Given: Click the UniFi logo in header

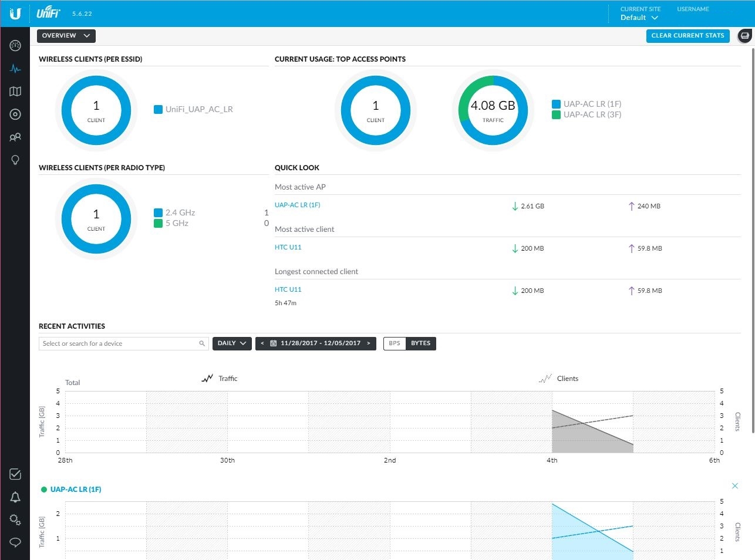Looking at the screenshot, I should [48, 13].
